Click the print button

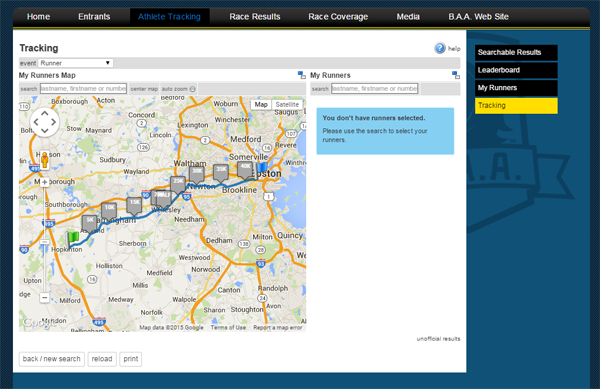[x=130, y=359]
